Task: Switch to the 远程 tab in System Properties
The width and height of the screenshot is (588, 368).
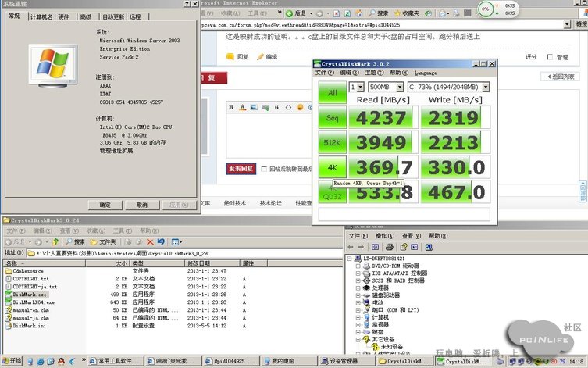Action: click(135, 16)
